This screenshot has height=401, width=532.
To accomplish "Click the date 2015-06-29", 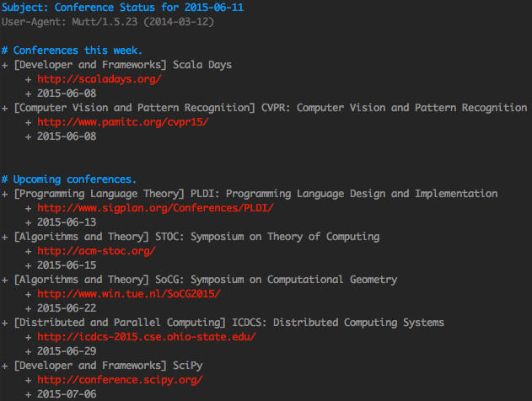I will tap(67, 351).
